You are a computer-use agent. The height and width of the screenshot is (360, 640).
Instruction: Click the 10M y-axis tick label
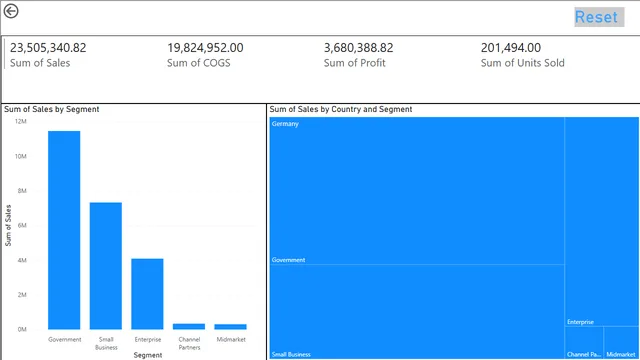click(x=21, y=156)
